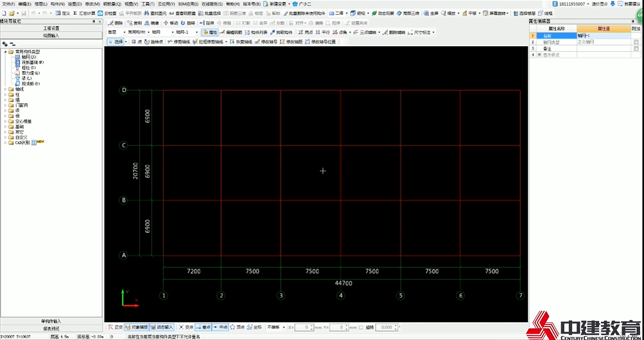Click the 删除 delete tool
This screenshot has height=340, width=644.
116,22
